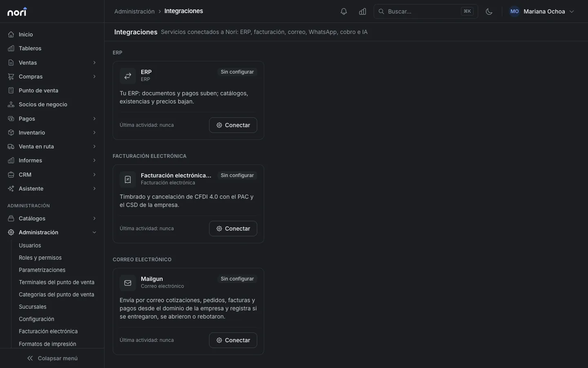The image size is (588, 368).
Task: Connect the Mailgun integration
Action: tap(233, 340)
